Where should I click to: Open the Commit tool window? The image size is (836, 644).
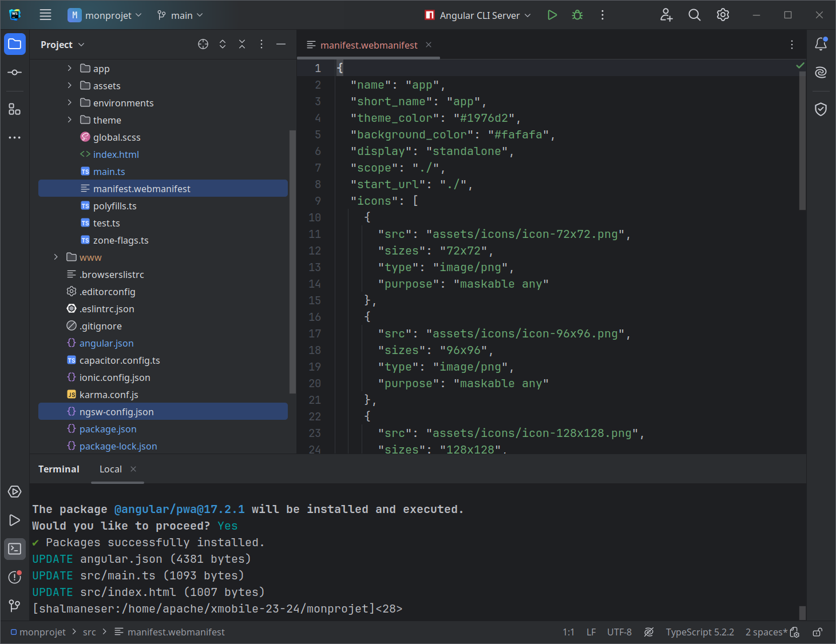pos(15,73)
